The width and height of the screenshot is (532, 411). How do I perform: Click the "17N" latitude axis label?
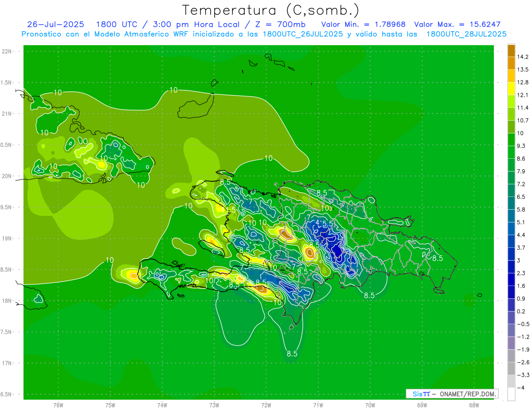pos(7,363)
